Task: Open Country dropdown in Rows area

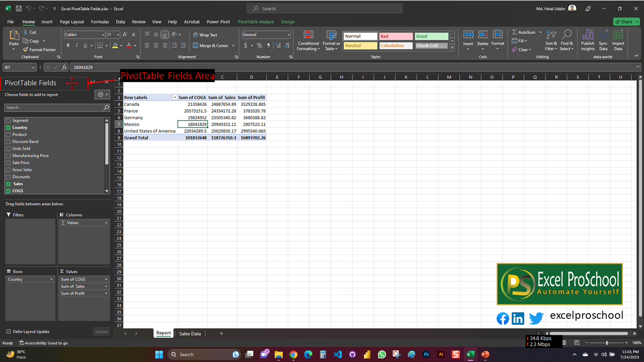Action: (51, 280)
